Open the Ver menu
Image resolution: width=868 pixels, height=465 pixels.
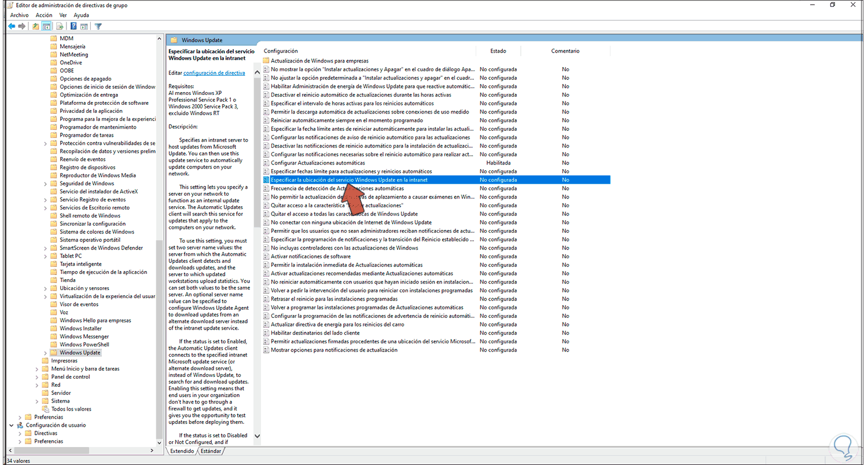[63, 15]
